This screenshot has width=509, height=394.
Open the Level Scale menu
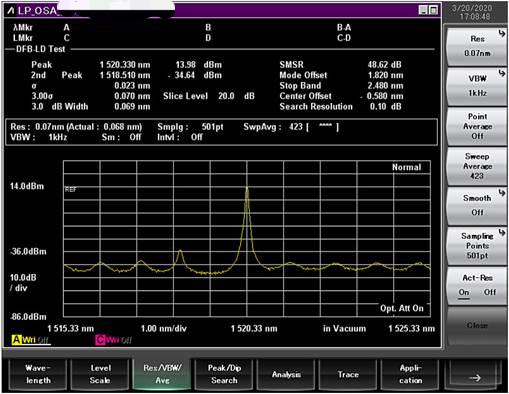click(100, 374)
